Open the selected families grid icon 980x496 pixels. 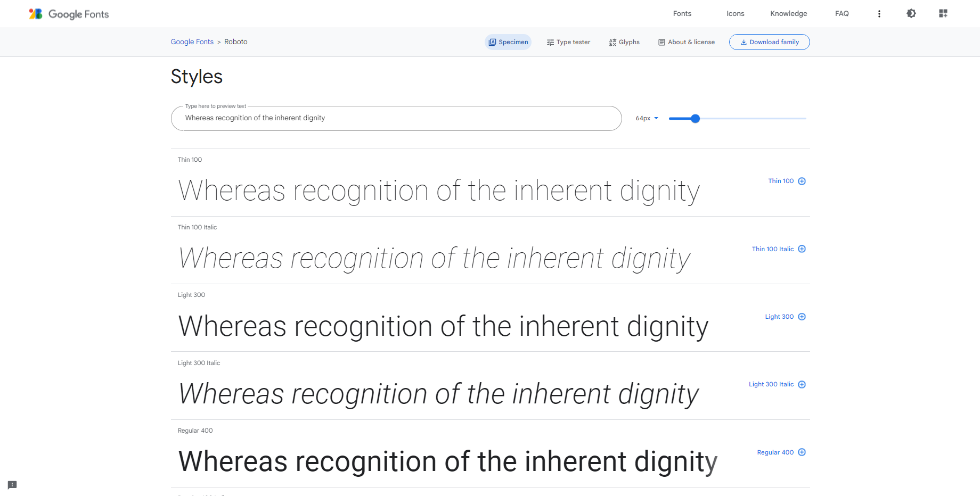(943, 14)
